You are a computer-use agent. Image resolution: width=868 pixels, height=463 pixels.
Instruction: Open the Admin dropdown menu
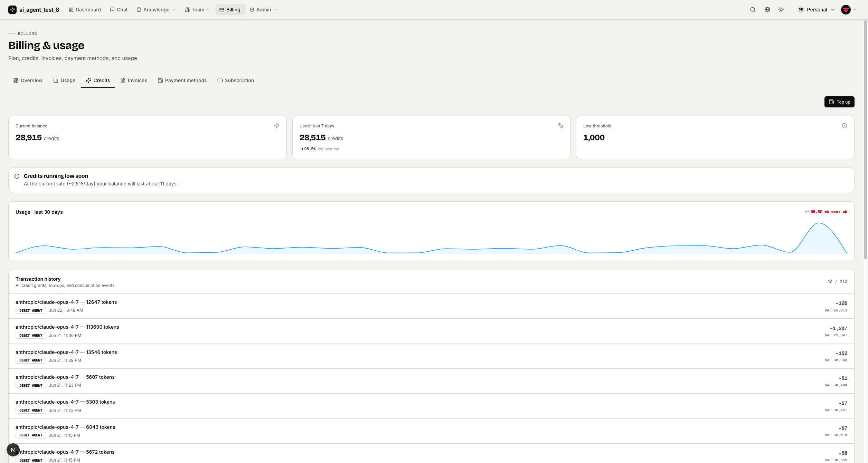[x=263, y=10]
